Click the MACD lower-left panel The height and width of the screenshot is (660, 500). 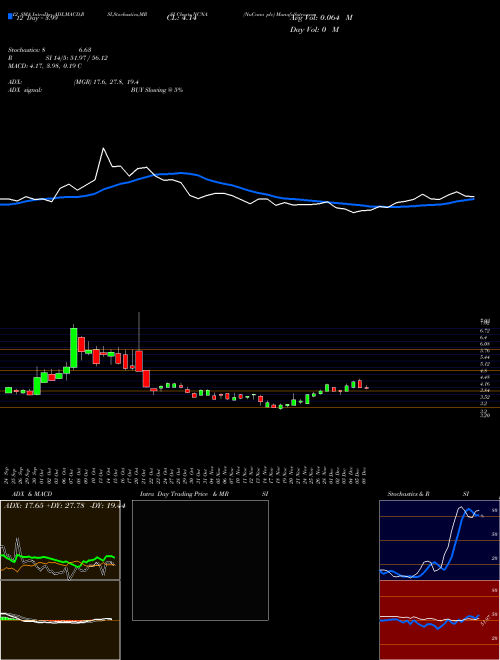pyautogui.click(x=60, y=620)
